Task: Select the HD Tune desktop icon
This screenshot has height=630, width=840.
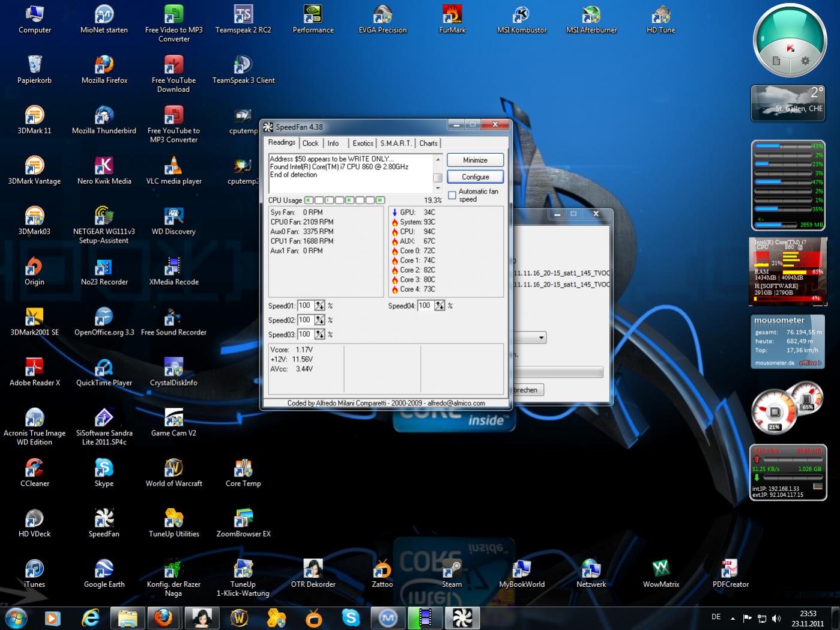Action: [x=660, y=16]
